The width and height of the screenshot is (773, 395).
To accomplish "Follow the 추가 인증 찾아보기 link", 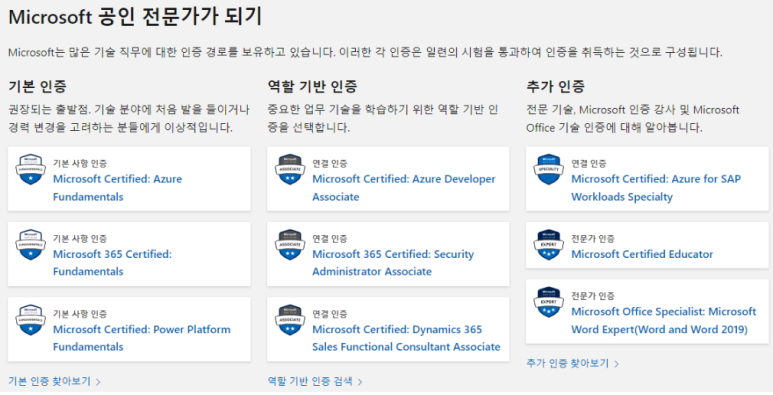I will [567, 363].
